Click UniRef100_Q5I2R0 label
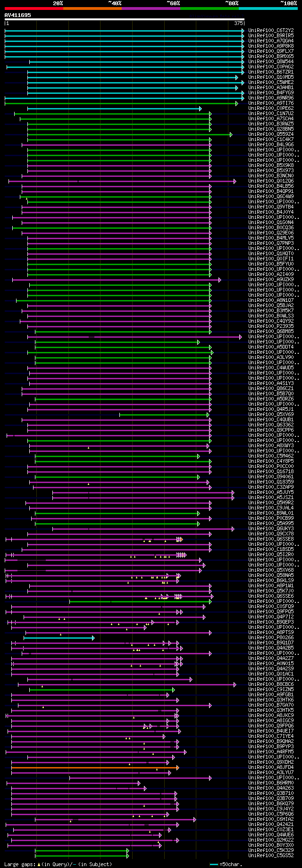The height and width of the screenshot is (868, 302). coord(271,554)
